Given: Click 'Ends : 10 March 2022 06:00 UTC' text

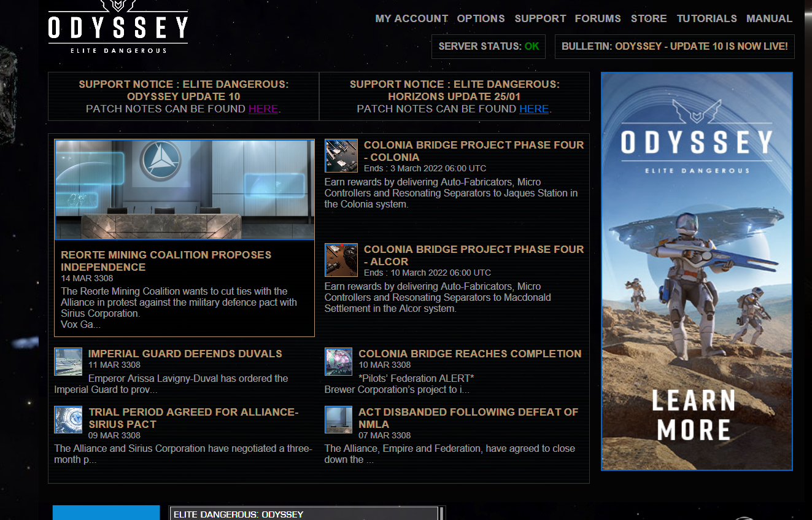Looking at the screenshot, I should tap(427, 273).
